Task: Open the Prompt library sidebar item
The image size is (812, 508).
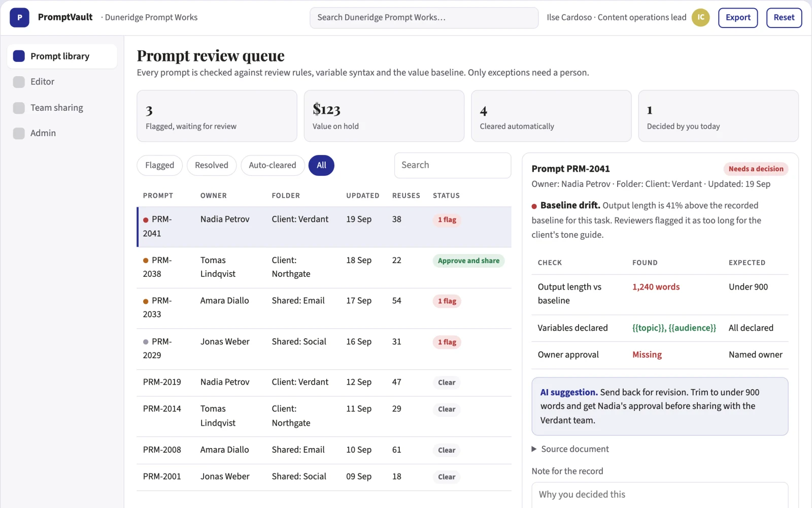Action: (62, 56)
